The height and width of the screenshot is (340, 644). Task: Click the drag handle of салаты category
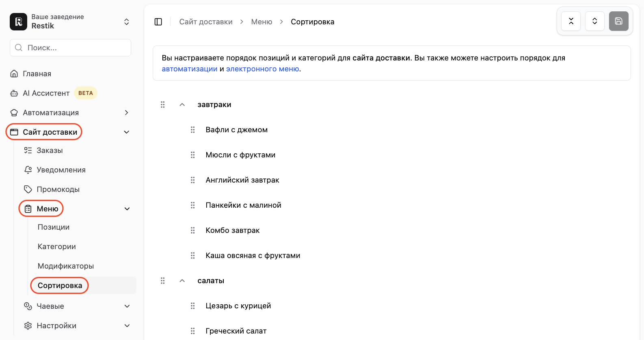coord(163,281)
